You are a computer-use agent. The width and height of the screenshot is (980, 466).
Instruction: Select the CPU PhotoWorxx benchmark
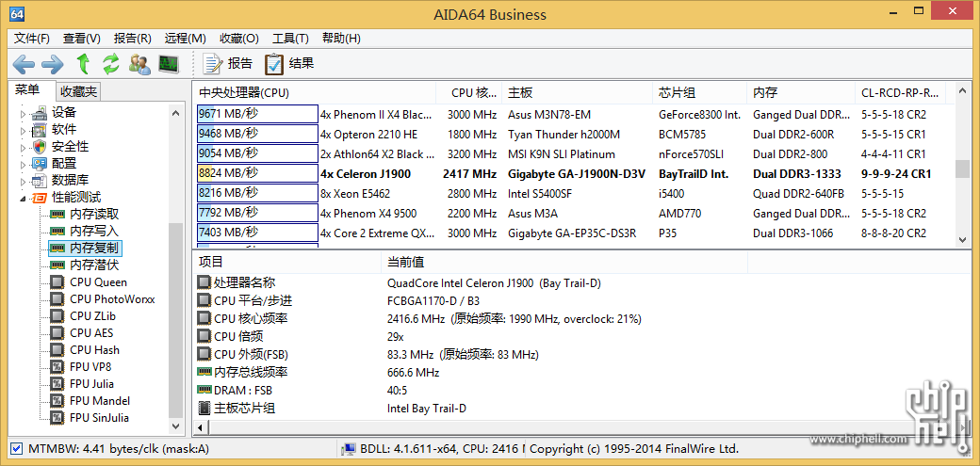(x=112, y=299)
